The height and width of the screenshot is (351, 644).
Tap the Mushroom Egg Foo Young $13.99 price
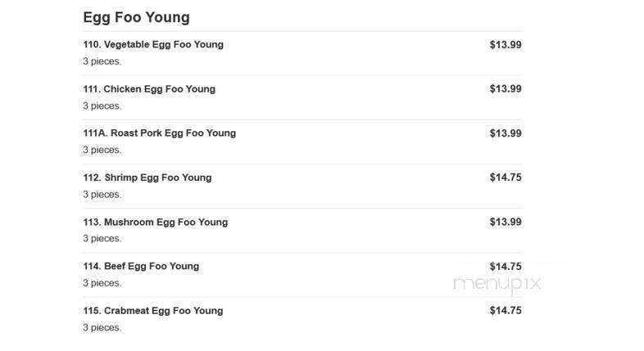(x=505, y=222)
